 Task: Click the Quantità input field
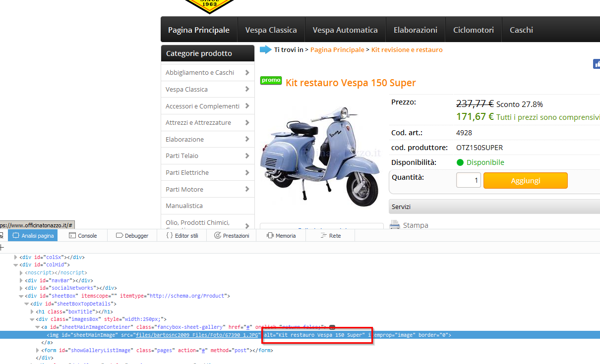coord(469,181)
